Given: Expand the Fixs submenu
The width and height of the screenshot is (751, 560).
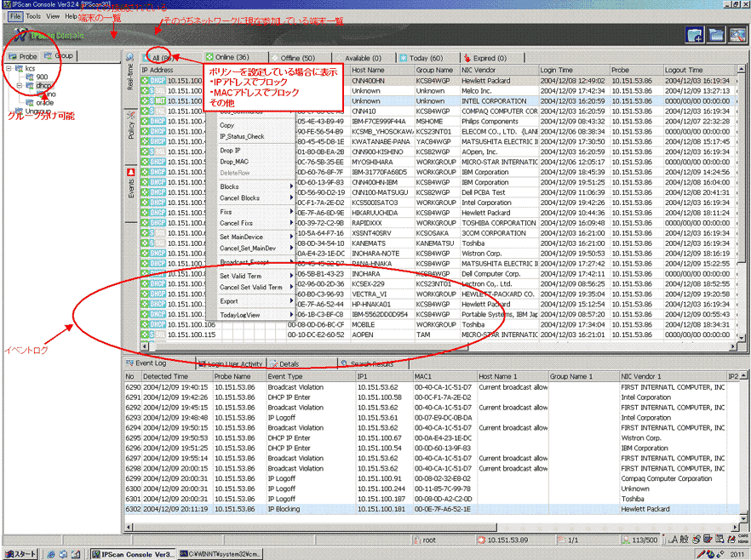Looking at the screenshot, I should tap(250, 212).
